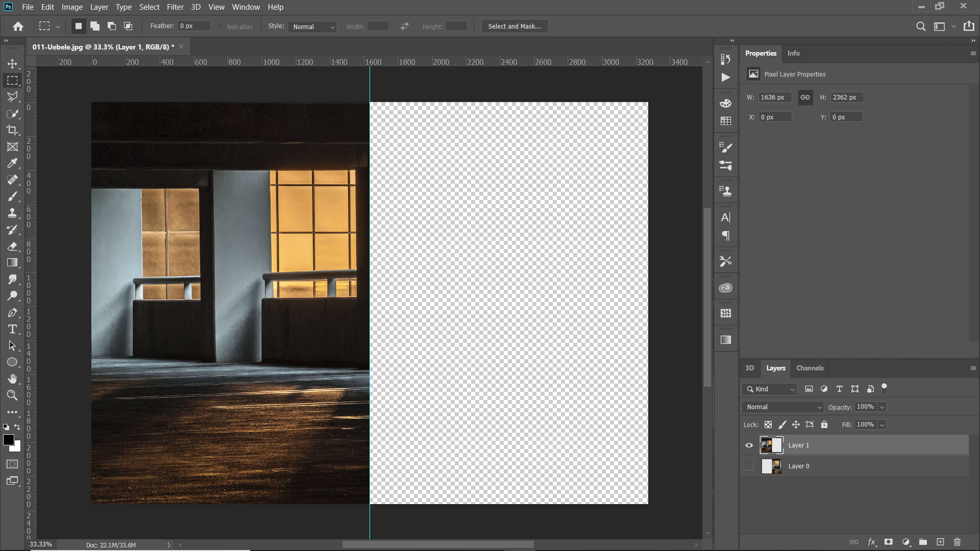Select the Lasso tool
The image size is (980, 551).
12,97
